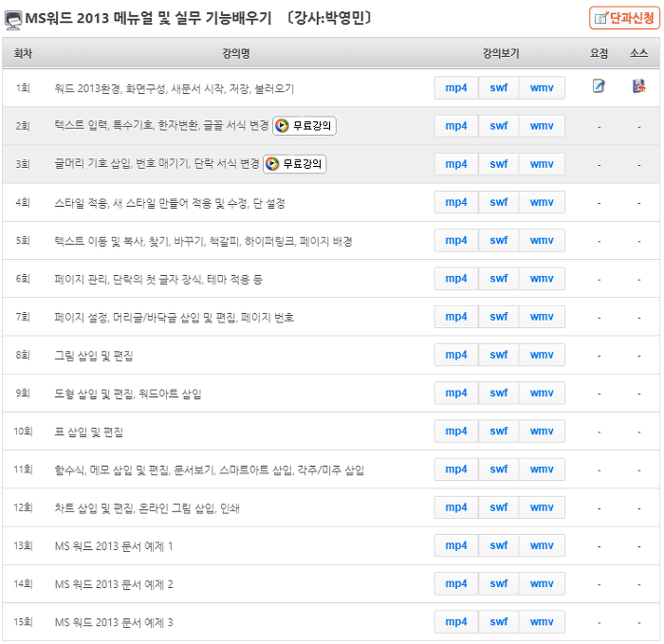The height and width of the screenshot is (644, 664).
Task: Open mp4 for 8회 그림 삽입 및 편집
Action: tap(456, 355)
